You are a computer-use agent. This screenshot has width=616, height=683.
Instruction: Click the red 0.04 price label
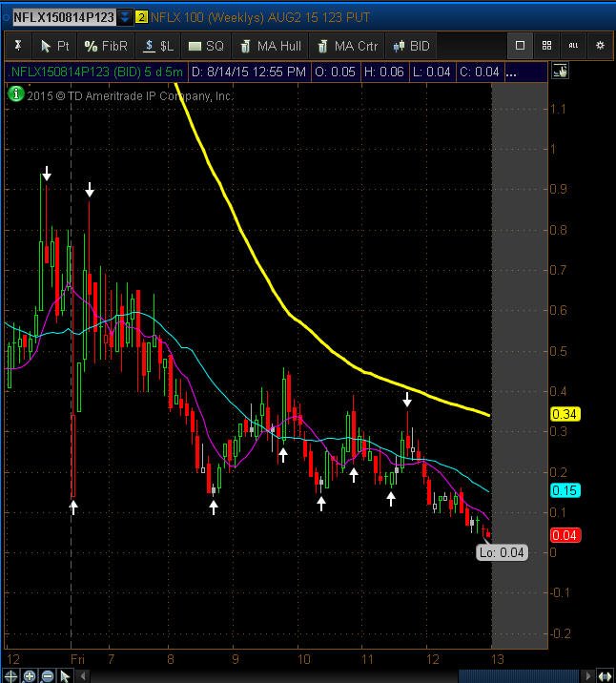click(x=565, y=535)
